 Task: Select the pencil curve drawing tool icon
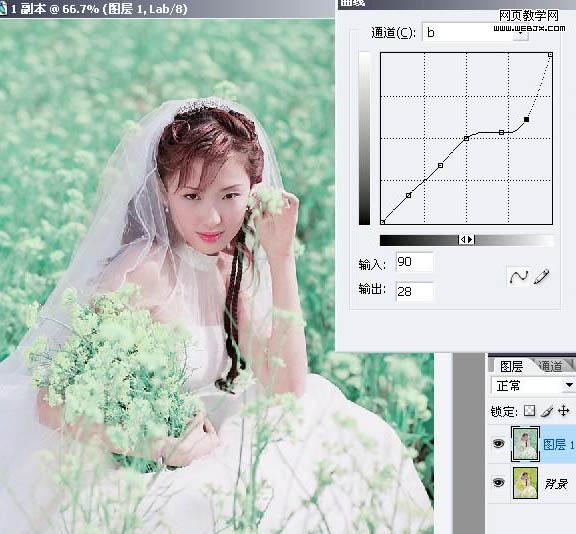coord(542,276)
